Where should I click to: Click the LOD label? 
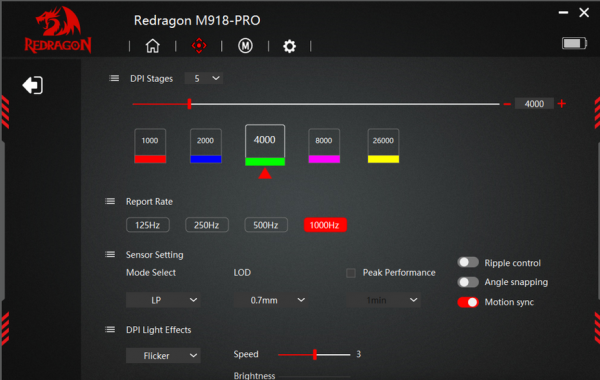tap(242, 272)
